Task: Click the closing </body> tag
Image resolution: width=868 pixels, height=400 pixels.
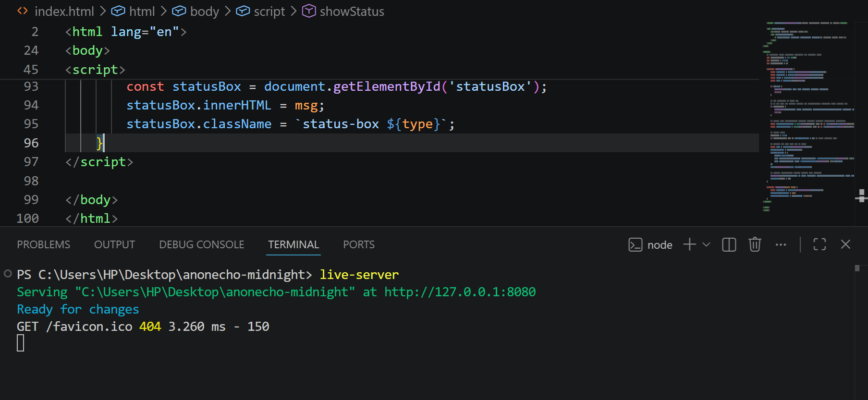Action: click(x=92, y=200)
